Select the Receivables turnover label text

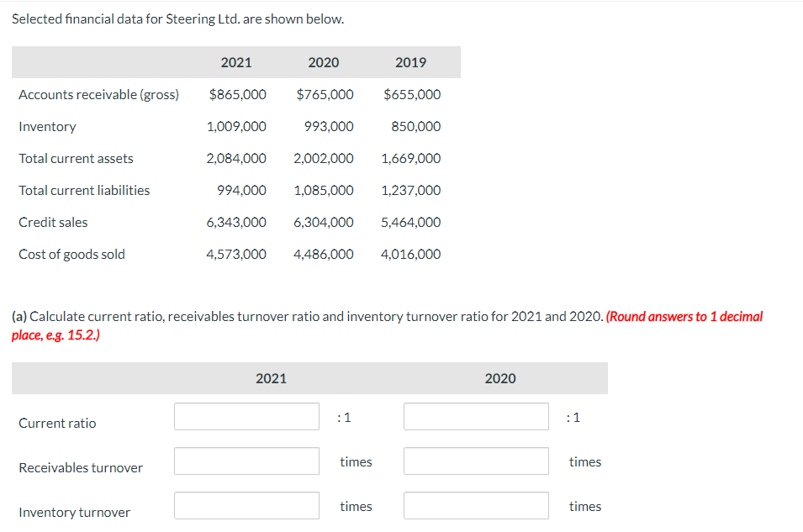81,467
